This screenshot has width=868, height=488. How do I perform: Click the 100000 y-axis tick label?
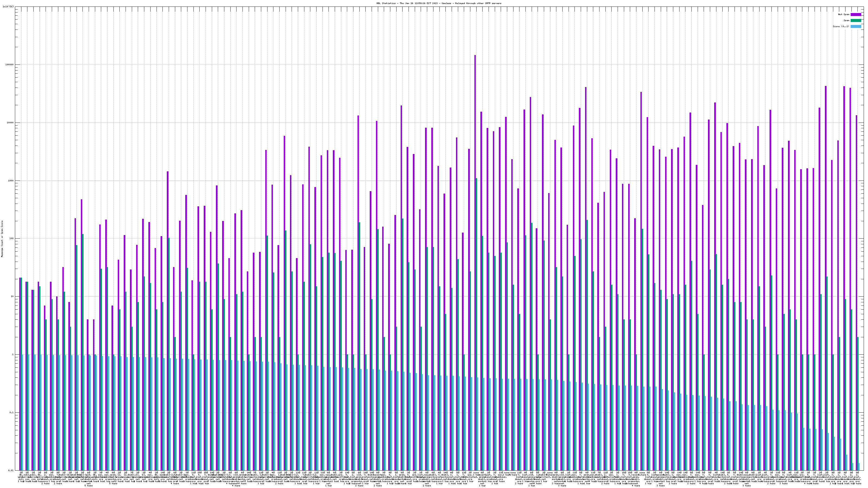[x=10, y=65]
